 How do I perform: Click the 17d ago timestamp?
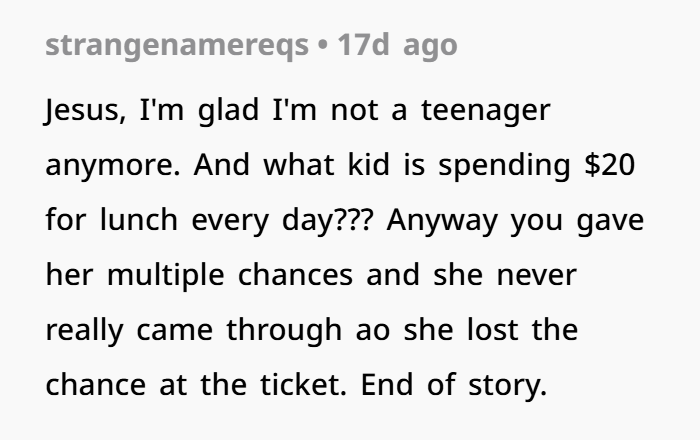[397, 45]
